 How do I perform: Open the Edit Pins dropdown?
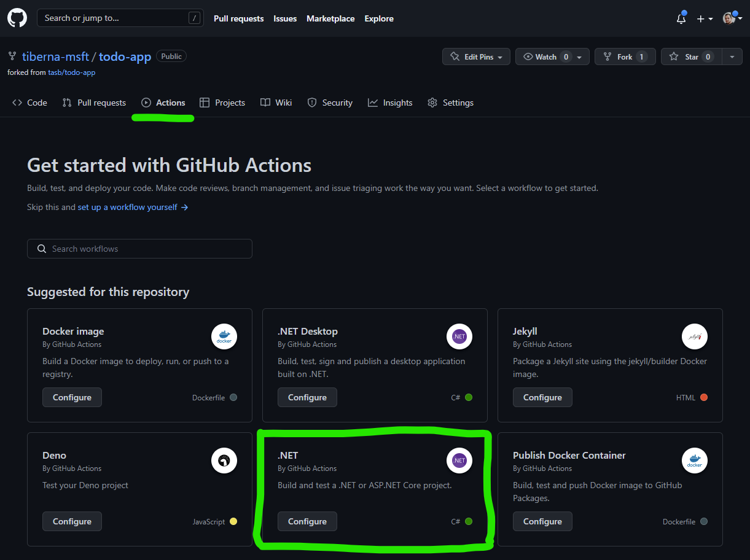(477, 56)
